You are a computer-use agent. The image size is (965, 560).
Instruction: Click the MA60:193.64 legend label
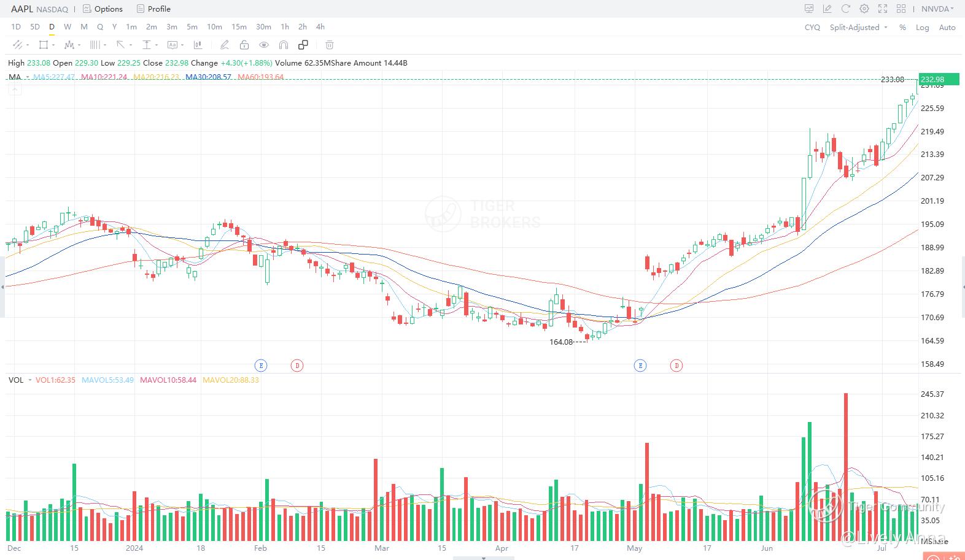(x=260, y=77)
